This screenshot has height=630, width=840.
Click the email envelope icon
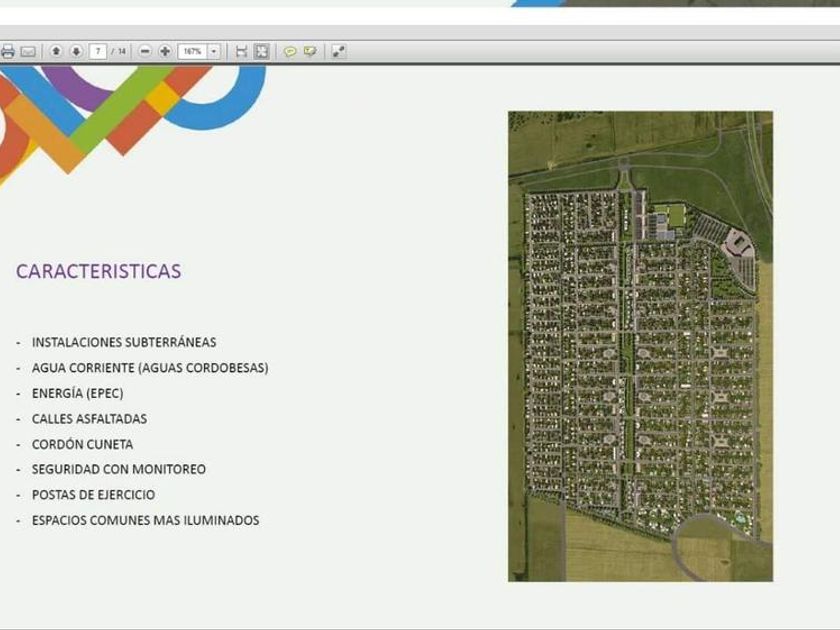click(28, 51)
